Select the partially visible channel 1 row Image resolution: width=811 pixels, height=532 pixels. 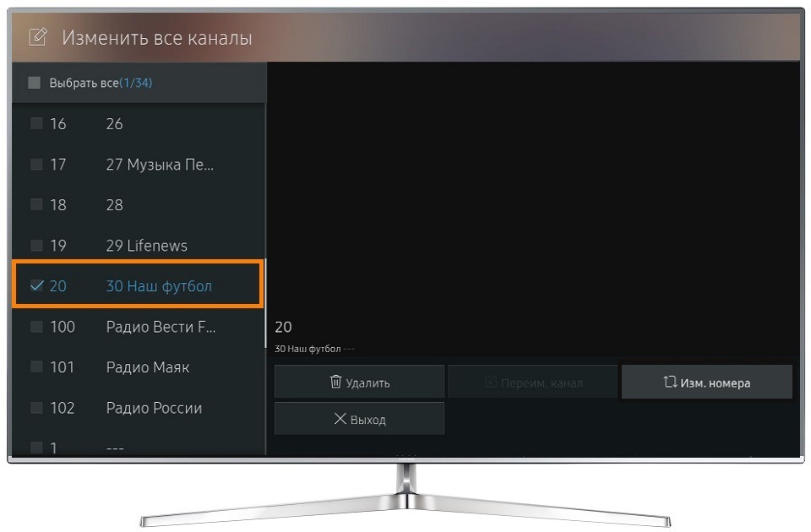pos(139,446)
